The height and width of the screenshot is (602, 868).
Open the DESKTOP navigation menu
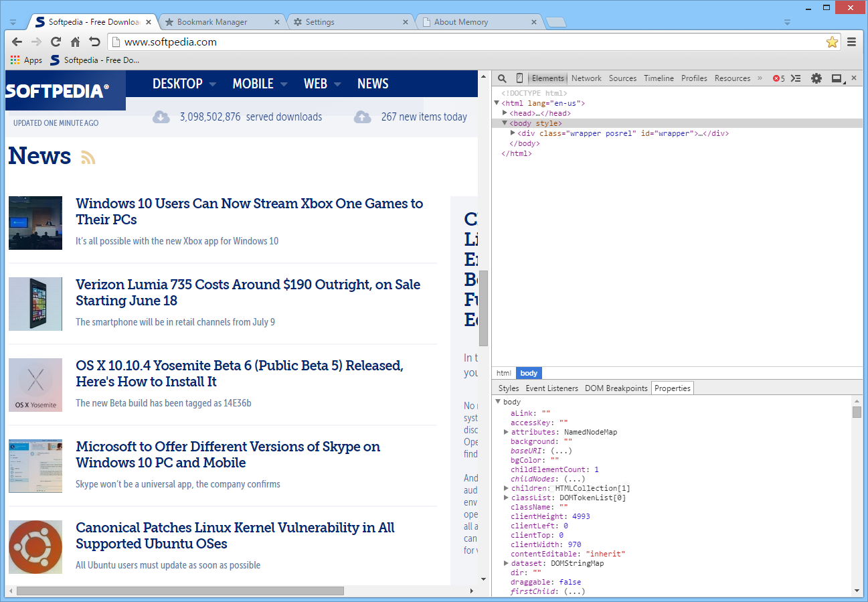pyautogui.click(x=184, y=84)
